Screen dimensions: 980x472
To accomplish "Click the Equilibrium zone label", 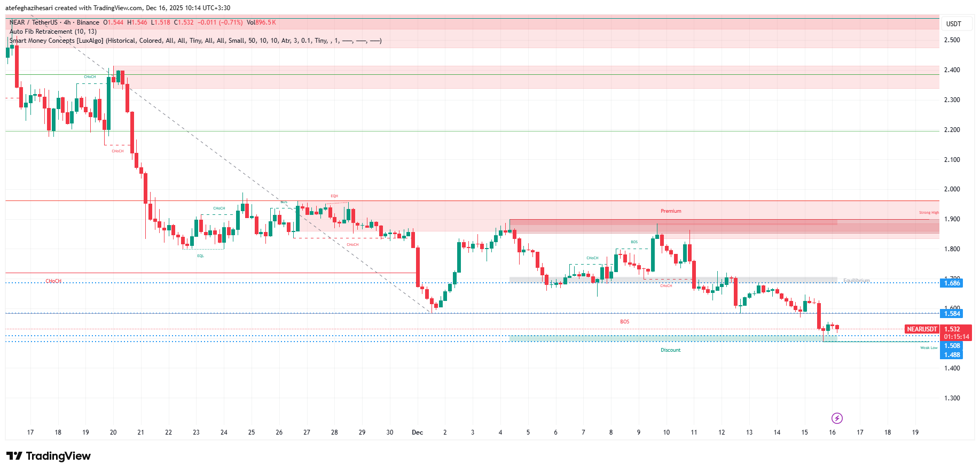I will pos(856,281).
